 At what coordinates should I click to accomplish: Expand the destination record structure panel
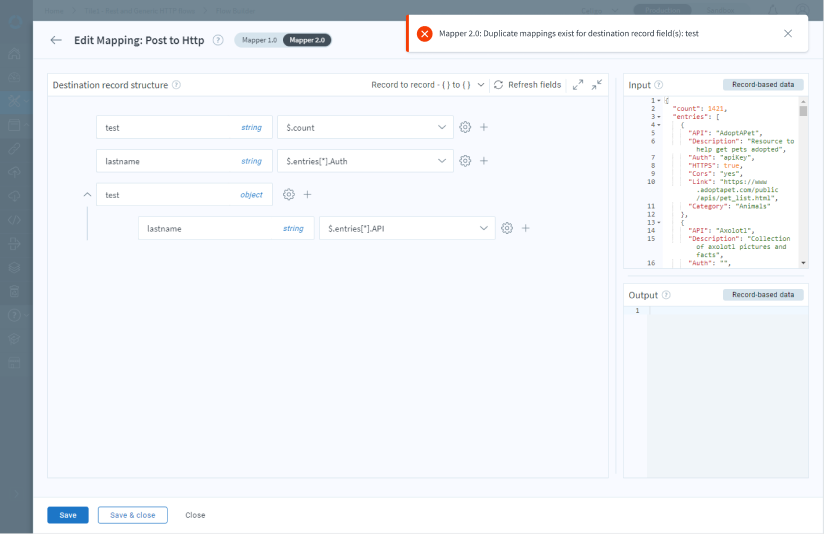coord(578,85)
